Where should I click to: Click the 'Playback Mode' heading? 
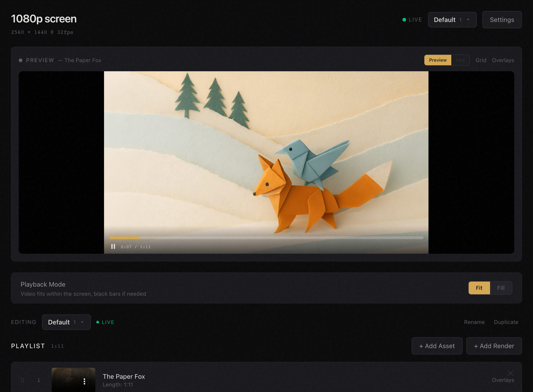(43, 284)
